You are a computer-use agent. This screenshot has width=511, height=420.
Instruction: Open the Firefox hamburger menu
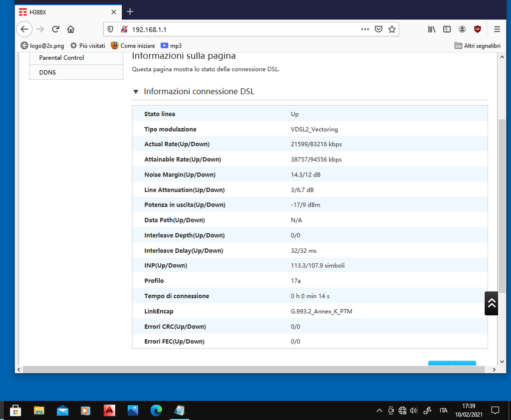click(497, 29)
